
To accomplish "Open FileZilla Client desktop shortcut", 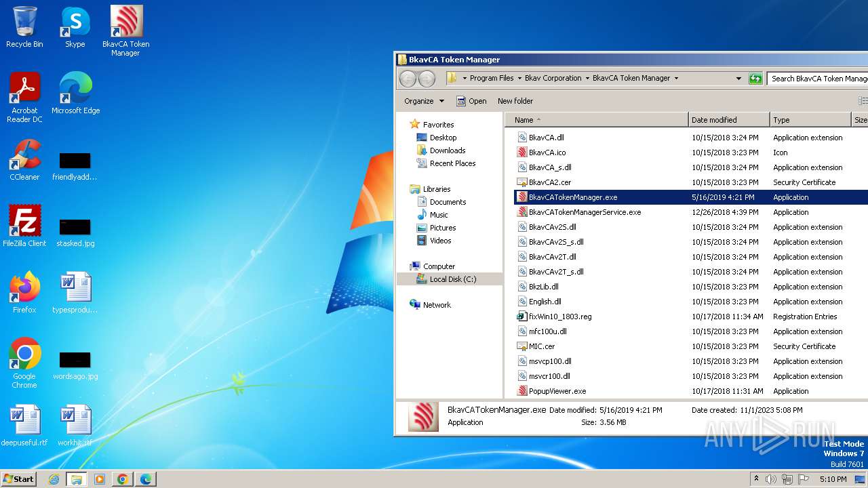I will [x=24, y=226].
